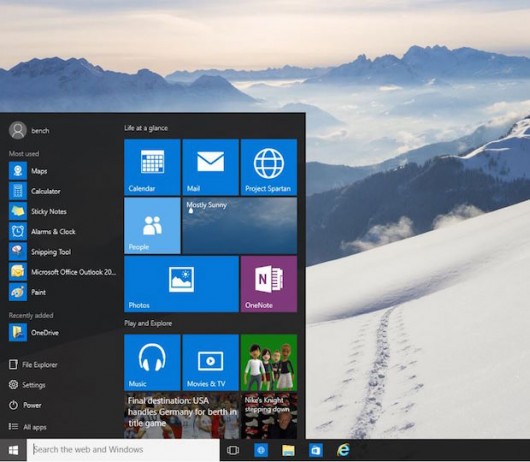Launch the Project Spartan tile
The height and width of the screenshot is (462, 530).
[269, 167]
